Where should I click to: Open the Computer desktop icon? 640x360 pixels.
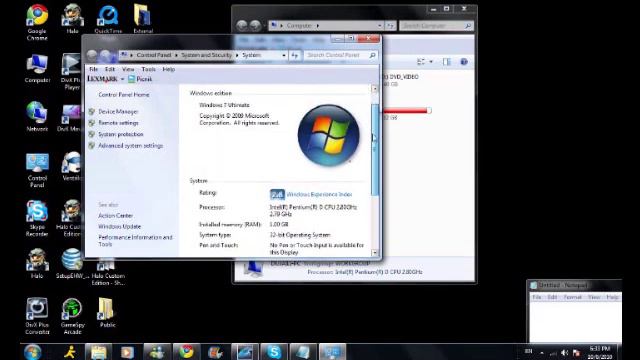37,69
